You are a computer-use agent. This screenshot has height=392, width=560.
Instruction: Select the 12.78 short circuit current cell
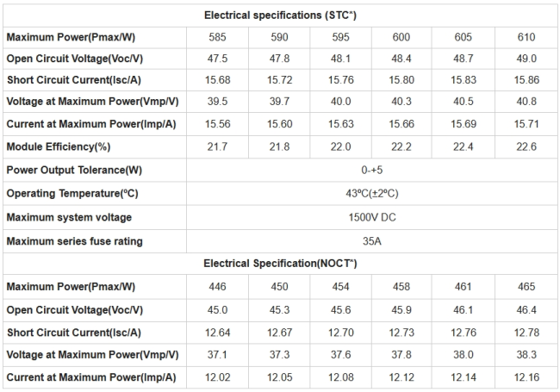[527, 332]
